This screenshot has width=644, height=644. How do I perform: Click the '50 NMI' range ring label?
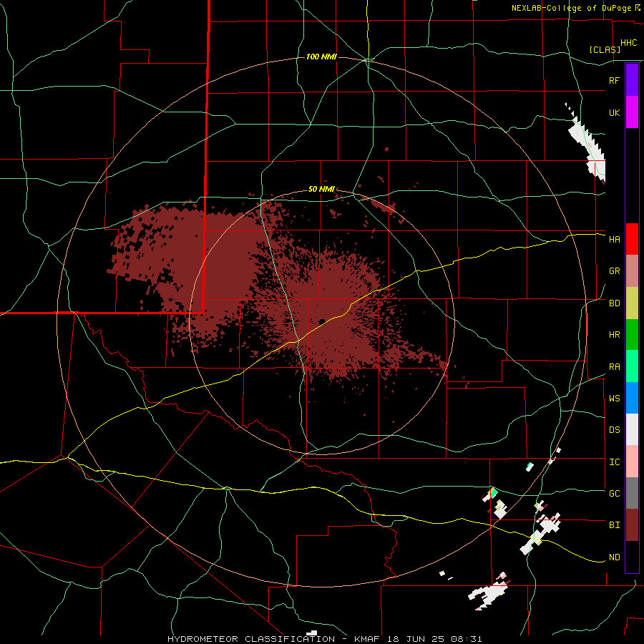[x=321, y=190]
